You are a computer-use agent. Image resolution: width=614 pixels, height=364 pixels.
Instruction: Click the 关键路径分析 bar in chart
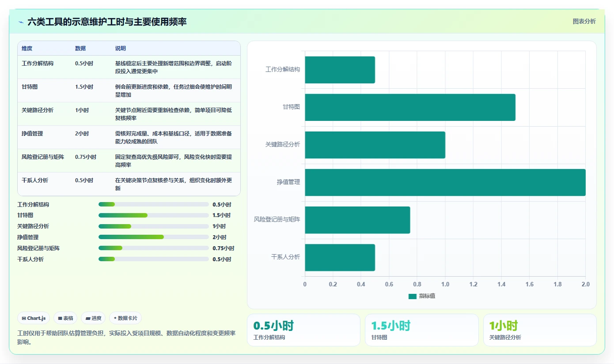[x=375, y=145]
